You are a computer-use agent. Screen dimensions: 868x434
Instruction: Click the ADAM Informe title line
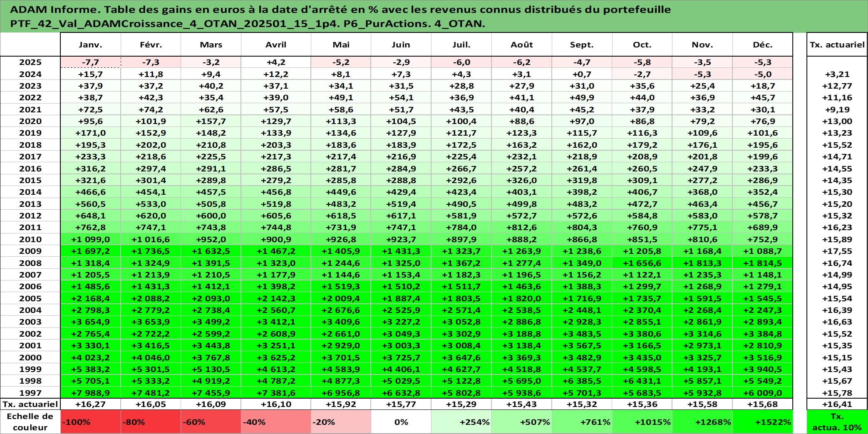340,10
